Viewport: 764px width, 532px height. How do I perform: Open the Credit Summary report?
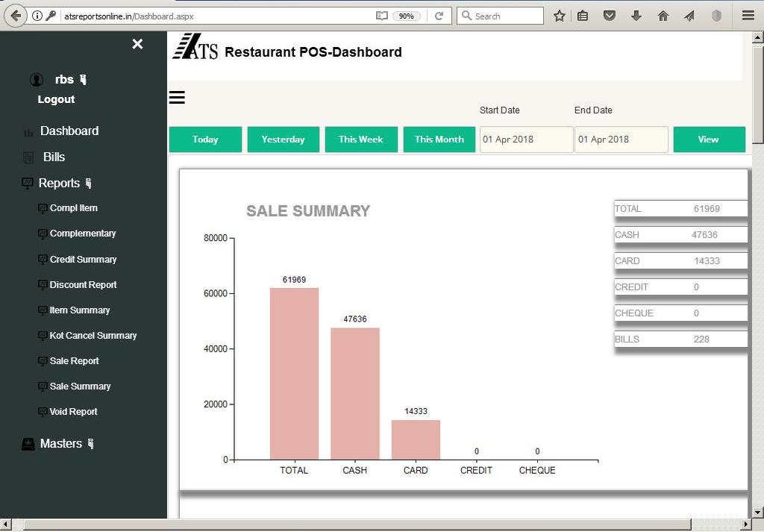(x=83, y=259)
